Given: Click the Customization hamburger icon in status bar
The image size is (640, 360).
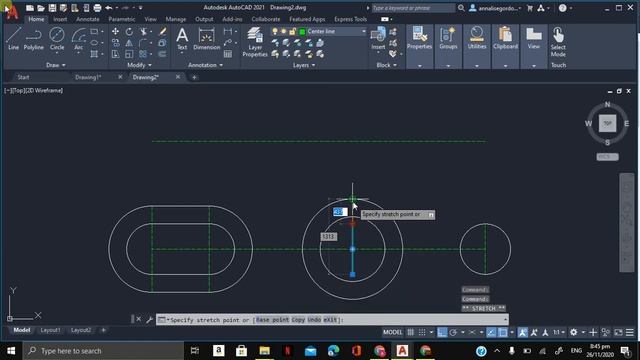Looking at the screenshot, I should (x=630, y=333).
